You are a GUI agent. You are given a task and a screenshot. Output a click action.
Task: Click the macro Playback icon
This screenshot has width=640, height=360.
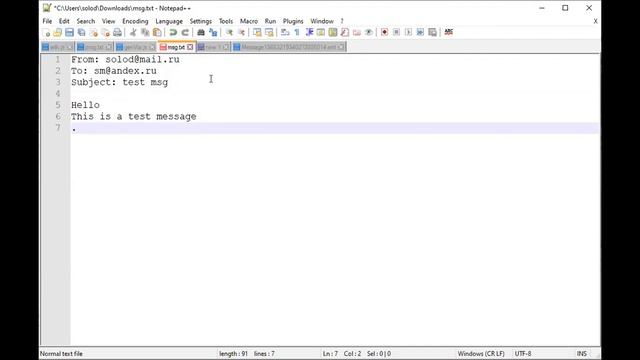[409, 33]
